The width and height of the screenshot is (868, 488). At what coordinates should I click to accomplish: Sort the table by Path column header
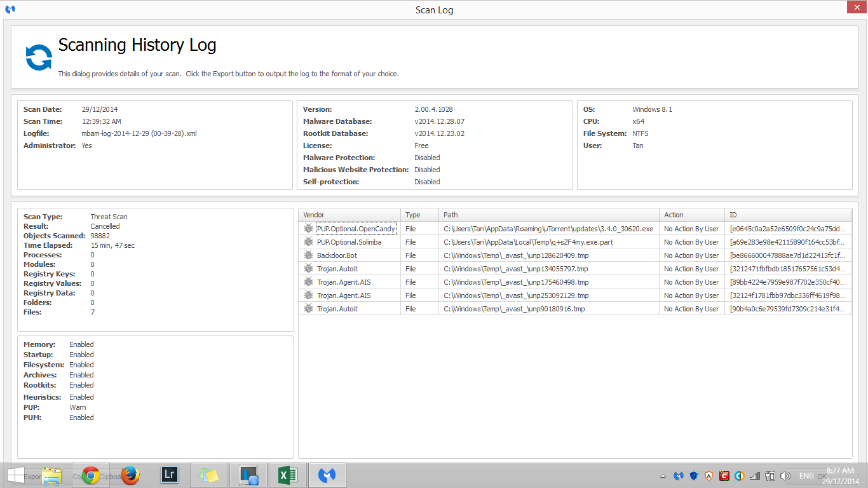point(549,215)
